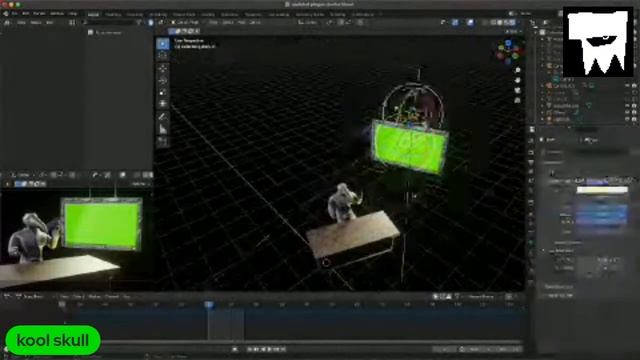Image resolution: width=640 pixels, height=360 pixels.
Task: Switch viewport to material preview shading
Action: pyautogui.click(x=506, y=22)
